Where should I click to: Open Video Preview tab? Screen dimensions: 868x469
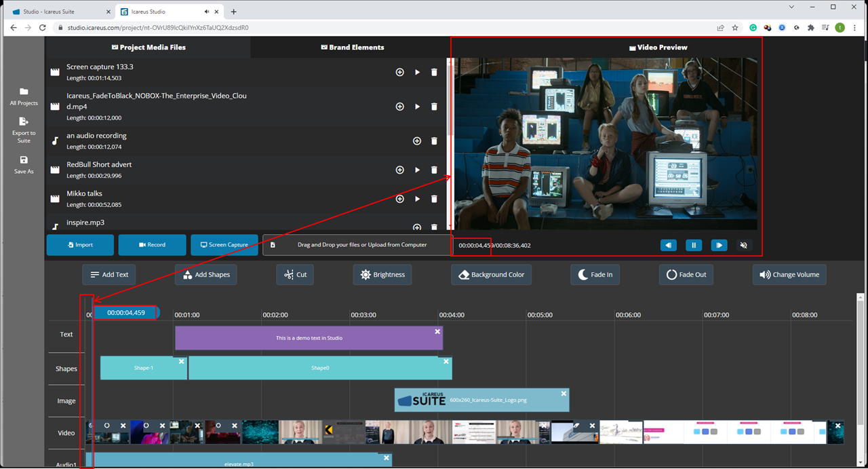[x=658, y=48]
